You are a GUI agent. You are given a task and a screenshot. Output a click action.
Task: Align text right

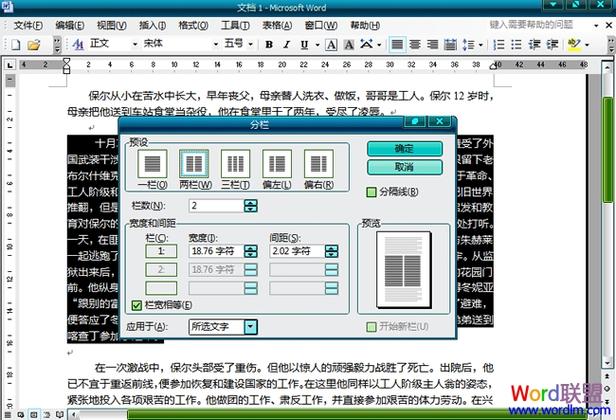433,44
